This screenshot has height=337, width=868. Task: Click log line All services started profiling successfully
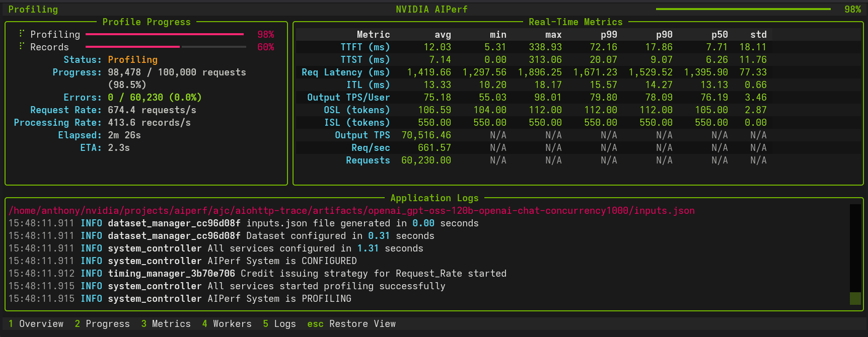click(227, 286)
